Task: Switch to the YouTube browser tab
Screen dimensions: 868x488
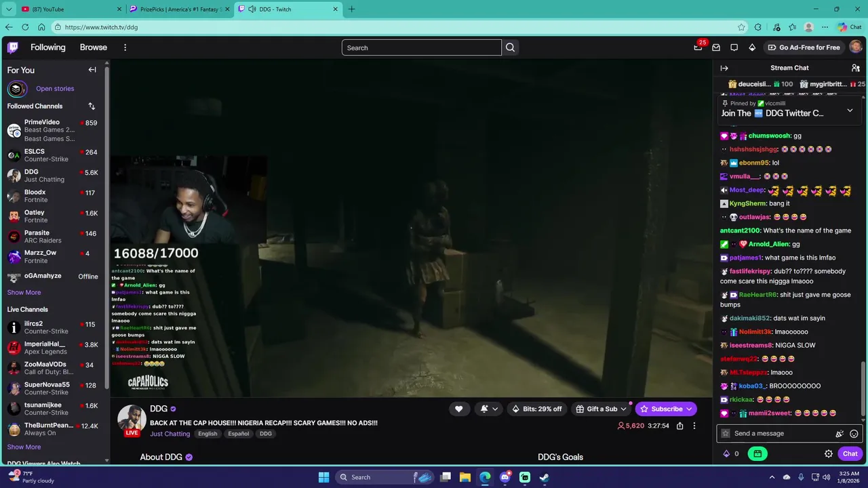Action: 71,9
